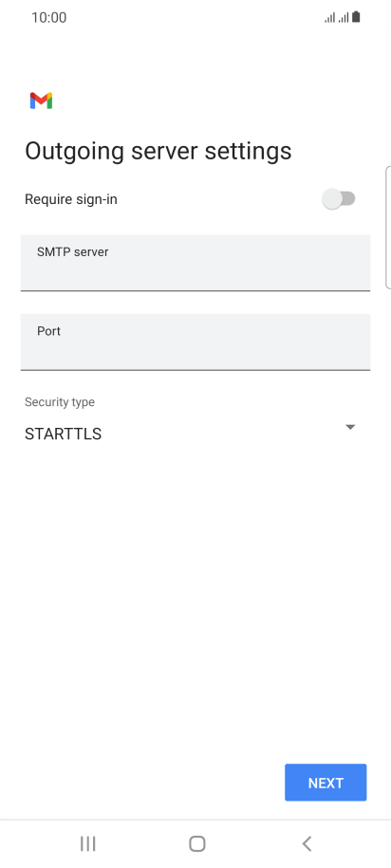
Task: Tap the home navigation button
Action: [196, 843]
